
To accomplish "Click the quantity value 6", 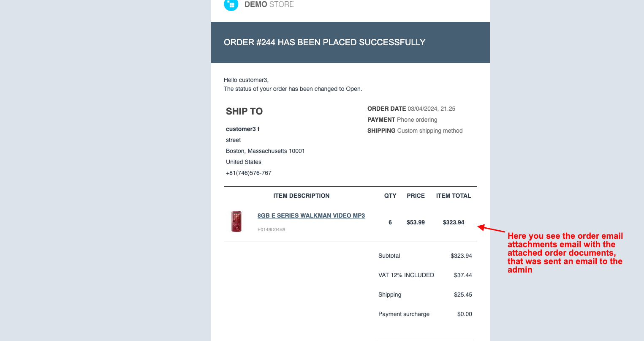I will pyautogui.click(x=390, y=222).
